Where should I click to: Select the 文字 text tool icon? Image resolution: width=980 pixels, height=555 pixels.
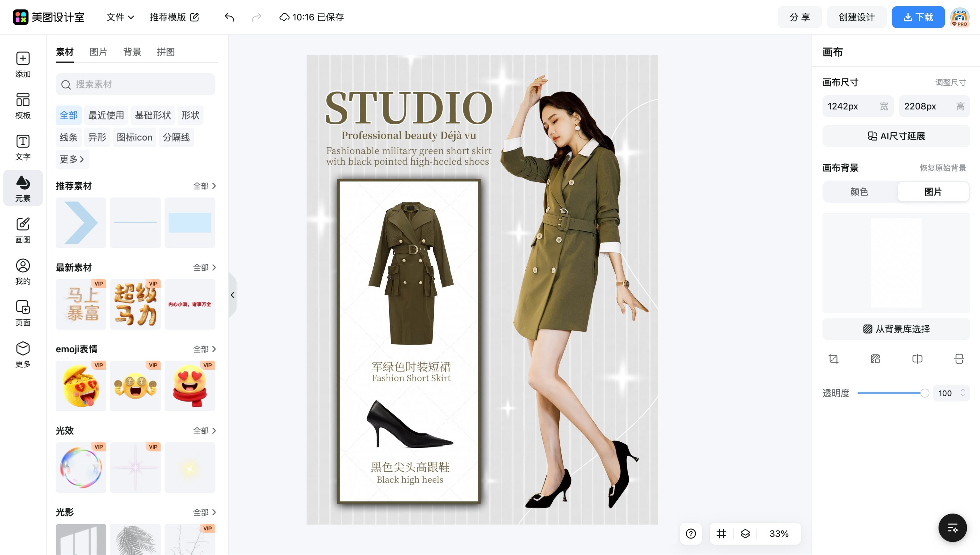(x=23, y=148)
